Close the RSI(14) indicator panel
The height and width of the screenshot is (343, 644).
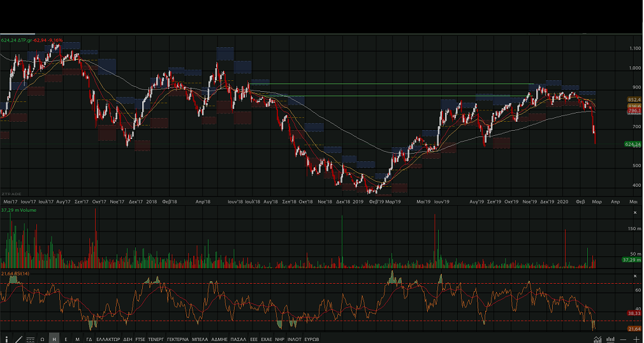point(635,275)
